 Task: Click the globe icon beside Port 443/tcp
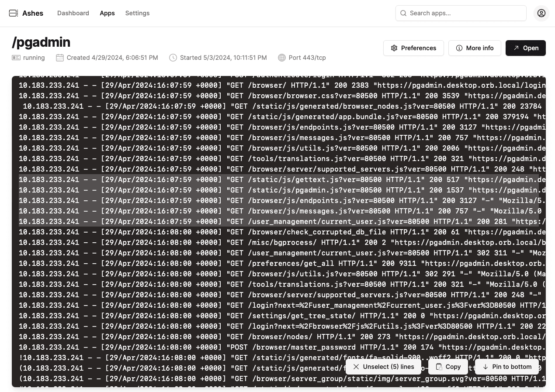point(282,58)
